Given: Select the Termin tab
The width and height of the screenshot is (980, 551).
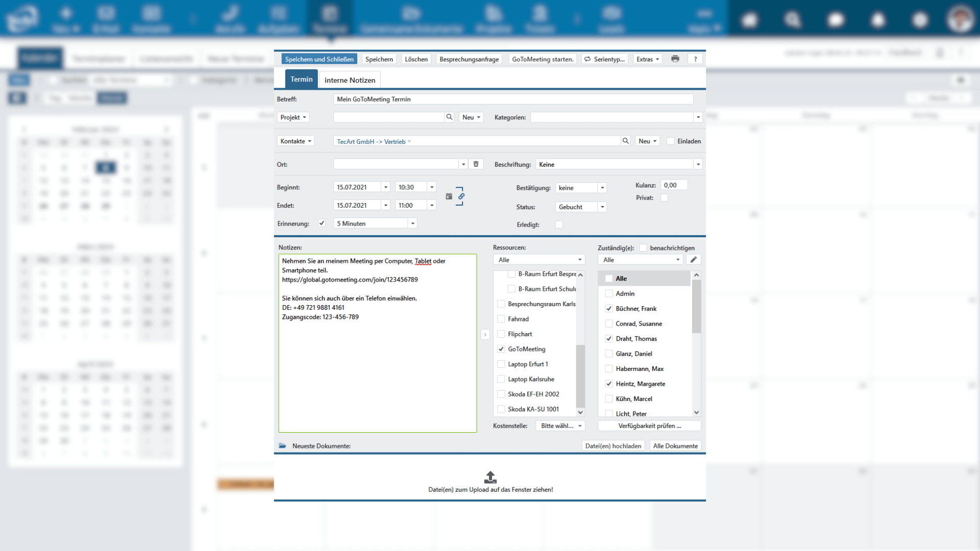Looking at the screenshot, I should pyautogui.click(x=301, y=79).
